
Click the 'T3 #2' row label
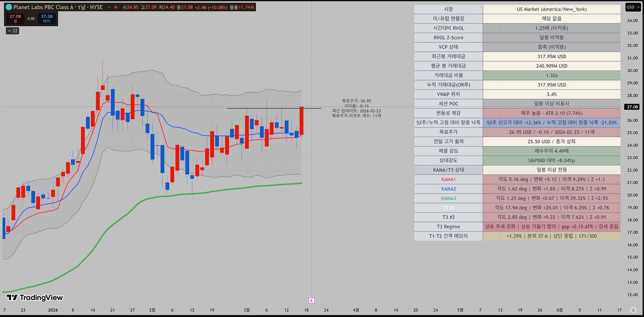coord(448,217)
